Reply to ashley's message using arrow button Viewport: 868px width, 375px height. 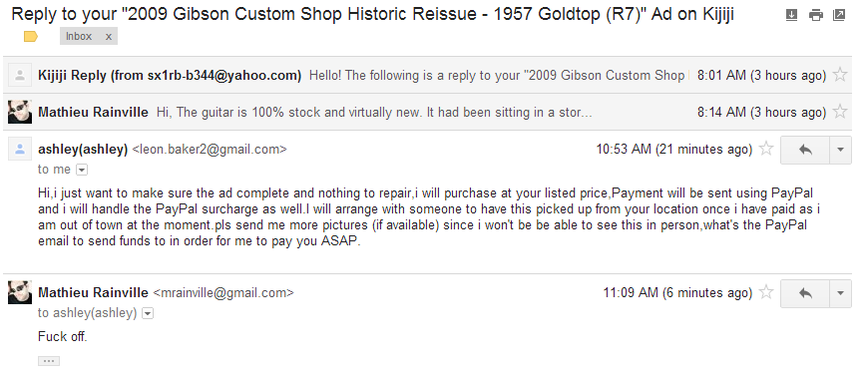click(x=805, y=150)
